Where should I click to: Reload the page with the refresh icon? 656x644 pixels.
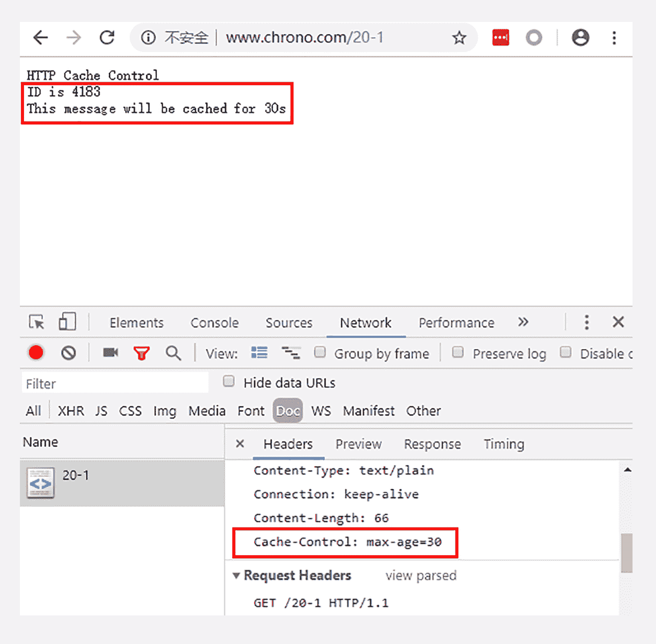coord(107,37)
